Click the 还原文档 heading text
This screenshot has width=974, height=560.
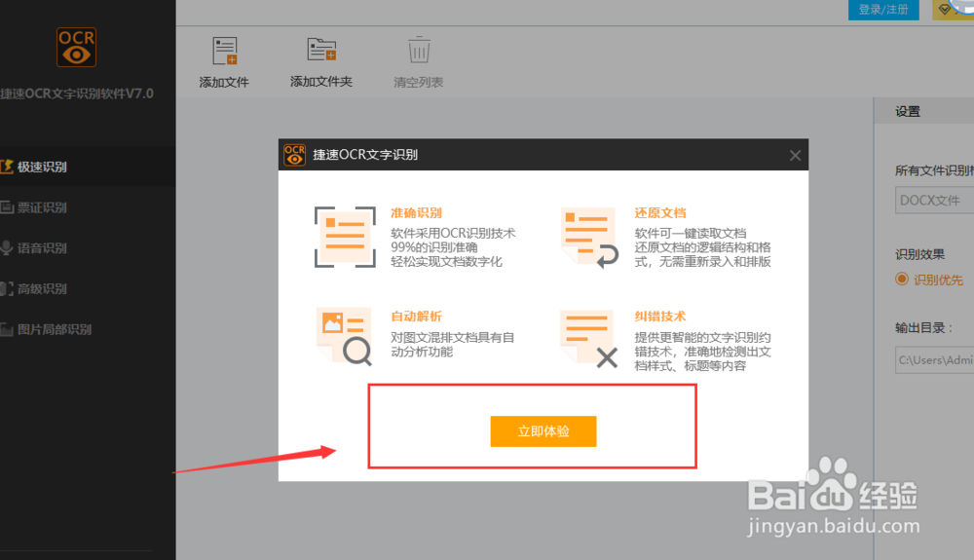[x=660, y=213]
